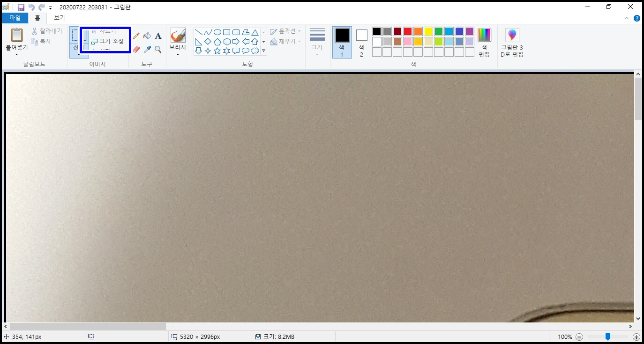Open the selection options dropdown arrow
This screenshot has height=344, width=644.
78,54
